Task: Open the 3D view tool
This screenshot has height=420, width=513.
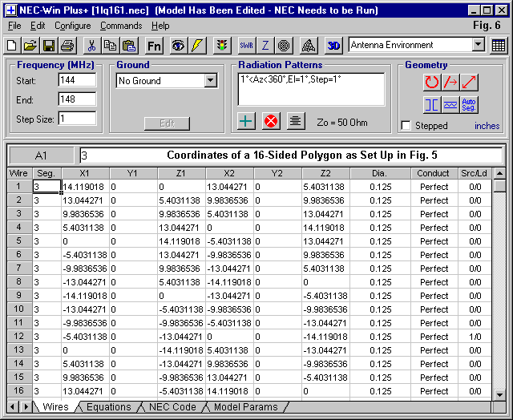Action: point(333,46)
